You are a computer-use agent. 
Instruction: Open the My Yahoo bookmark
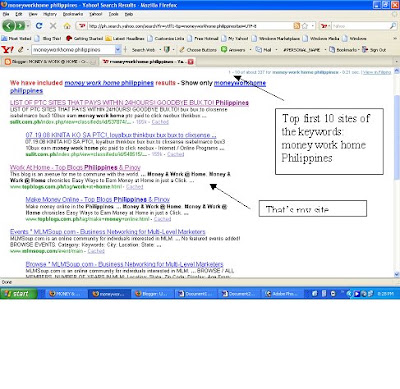click(x=235, y=39)
